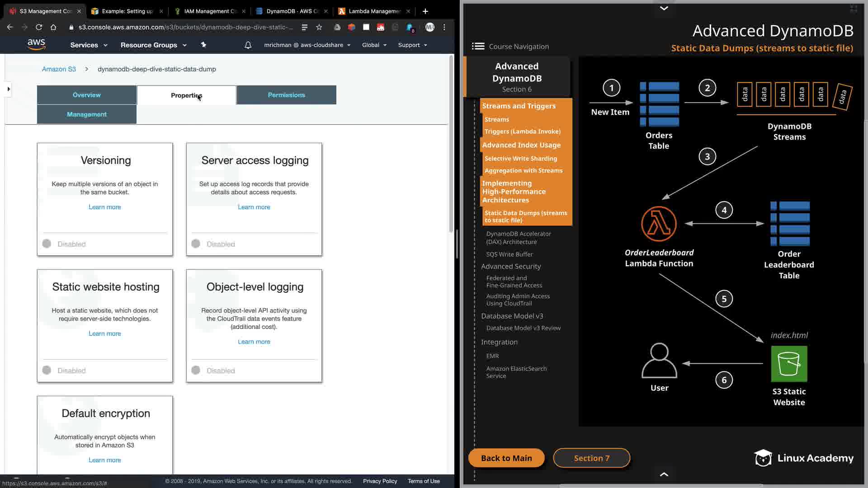
Task: Click the pin shortcut icon in AWS navbar
Action: point(203,45)
